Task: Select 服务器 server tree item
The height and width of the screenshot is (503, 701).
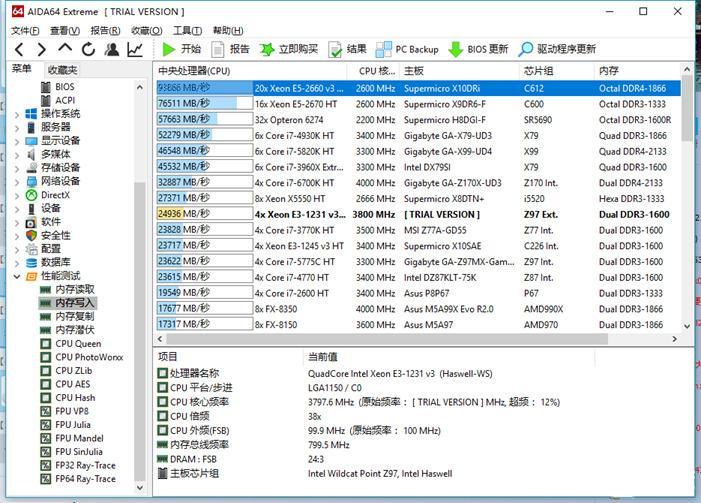Action: 48,127
